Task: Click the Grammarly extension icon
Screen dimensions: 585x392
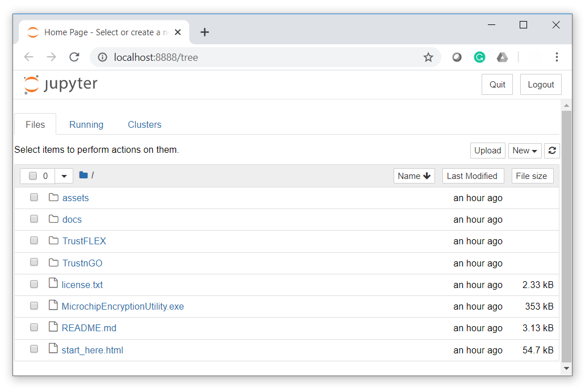Action: pyautogui.click(x=479, y=57)
